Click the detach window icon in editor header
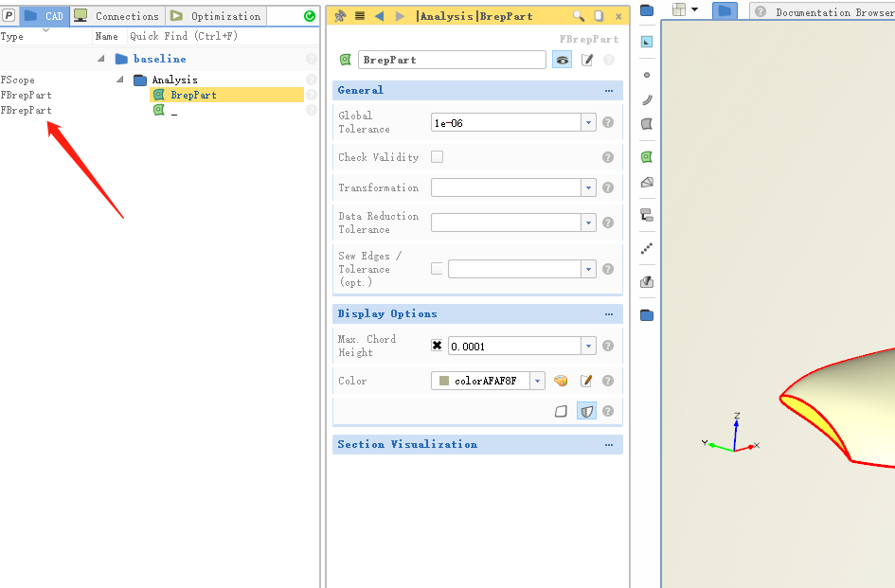 pos(599,16)
